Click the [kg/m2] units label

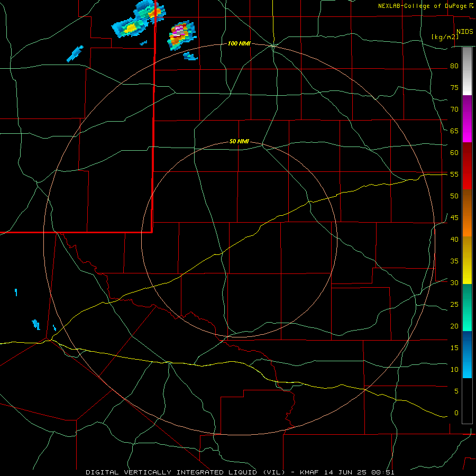click(x=445, y=37)
